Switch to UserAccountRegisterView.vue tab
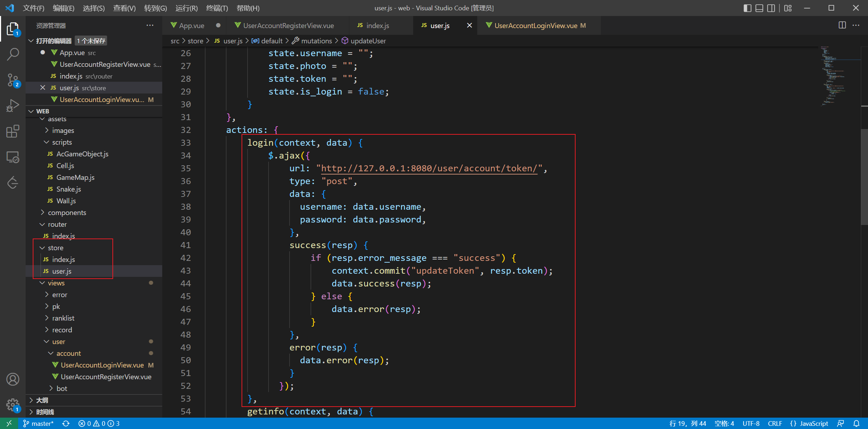This screenshot has width=868, height=429. 288,26
